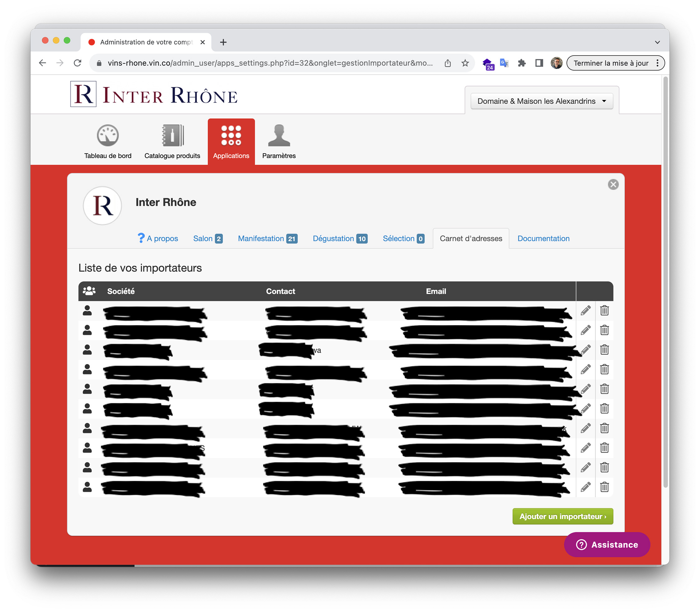
Task: Click the Inter Rhône header logo
Action: click(154, 94)
